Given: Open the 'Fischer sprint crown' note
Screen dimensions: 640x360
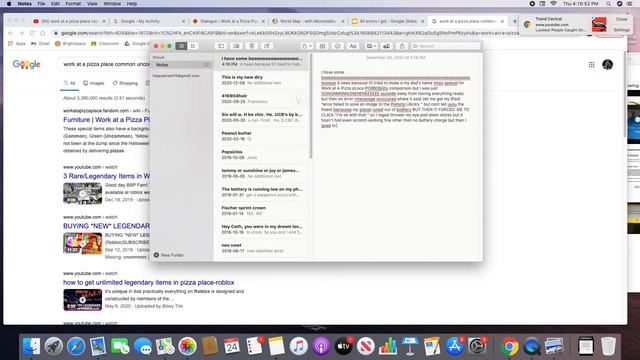Looking at the screenshot, I should click(262, 211).
